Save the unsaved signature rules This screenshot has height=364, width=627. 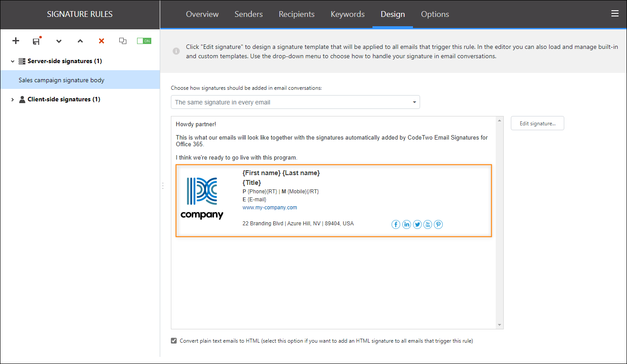coord(36,41)
